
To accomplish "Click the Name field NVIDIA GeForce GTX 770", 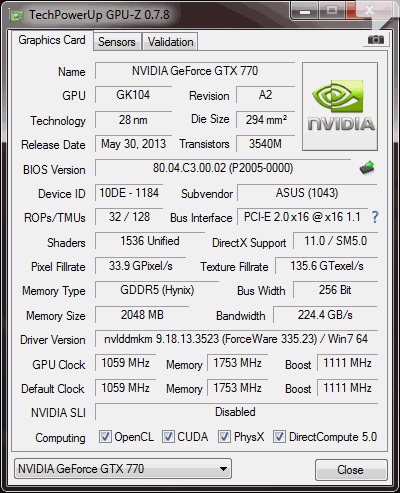I will [195, 71].
